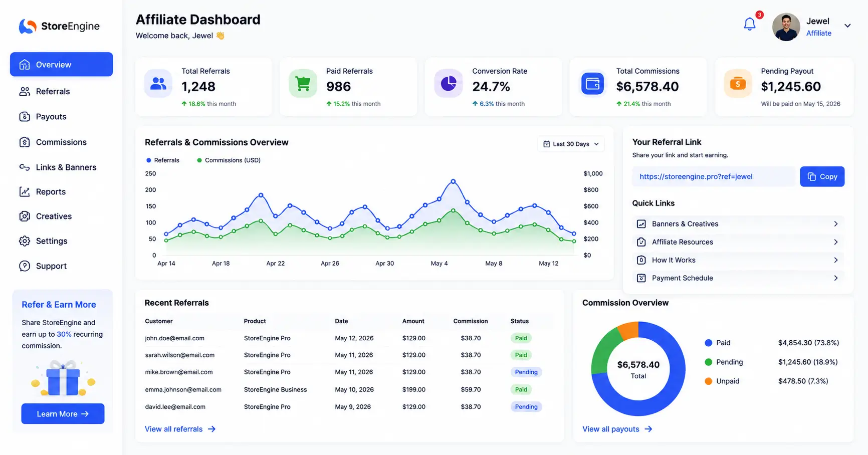
Task: Click the Commission column header
Action: coord(470,321)
